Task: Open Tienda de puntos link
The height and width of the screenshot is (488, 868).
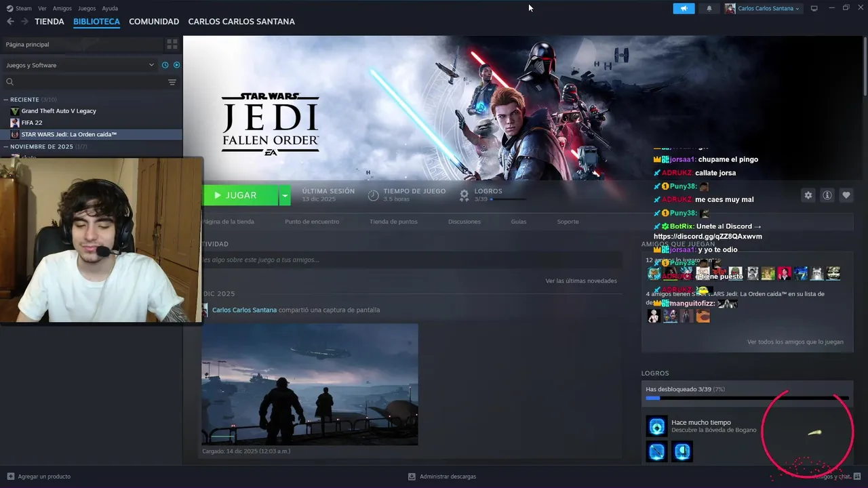Action: click(393, 222)
